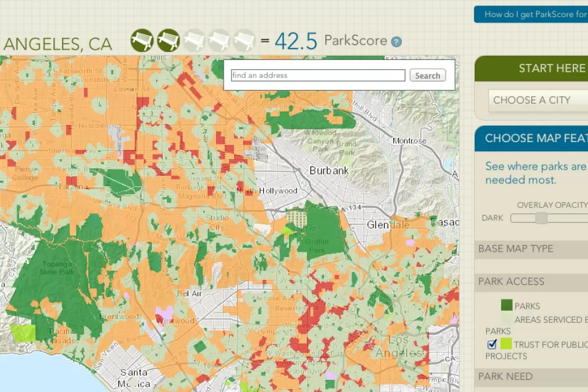Click the OVERLAY OPACITY label
The height and width of the screenshot is (392, 588).
(x=552, y=205)
